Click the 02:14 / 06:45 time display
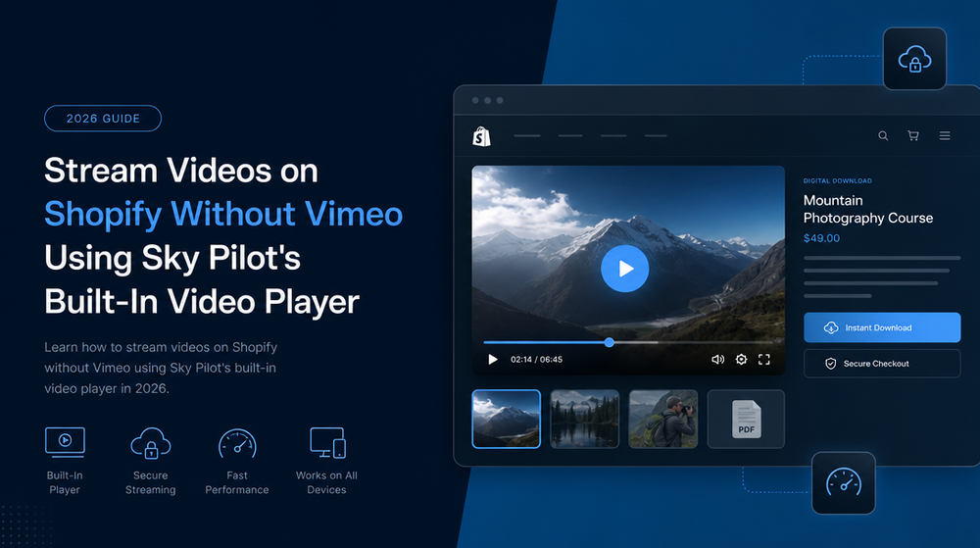 pyautogui.click(x=536, y=360)
